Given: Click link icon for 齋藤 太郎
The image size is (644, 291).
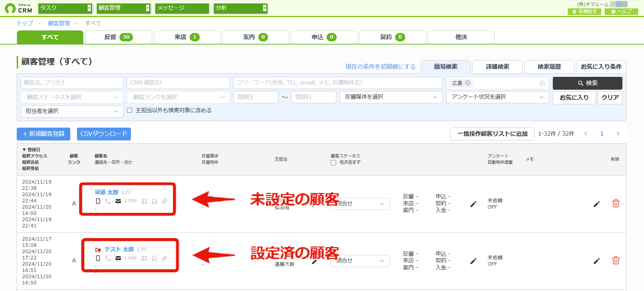Looking at the screenshot, I should (x=165, y=201).
